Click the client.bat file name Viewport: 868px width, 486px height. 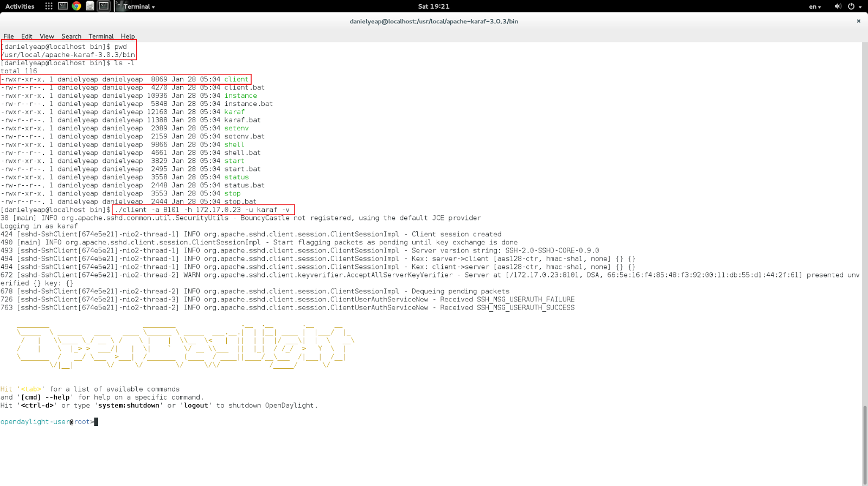coord(245,87)
